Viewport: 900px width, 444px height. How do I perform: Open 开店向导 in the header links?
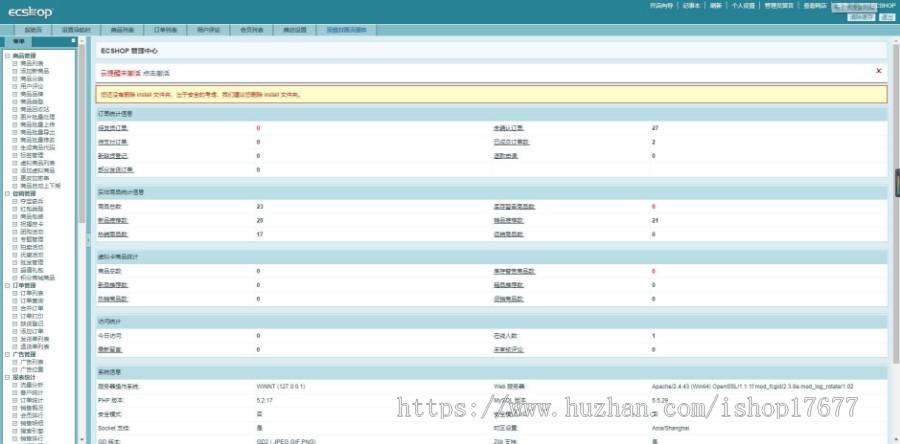click(661, 6)
